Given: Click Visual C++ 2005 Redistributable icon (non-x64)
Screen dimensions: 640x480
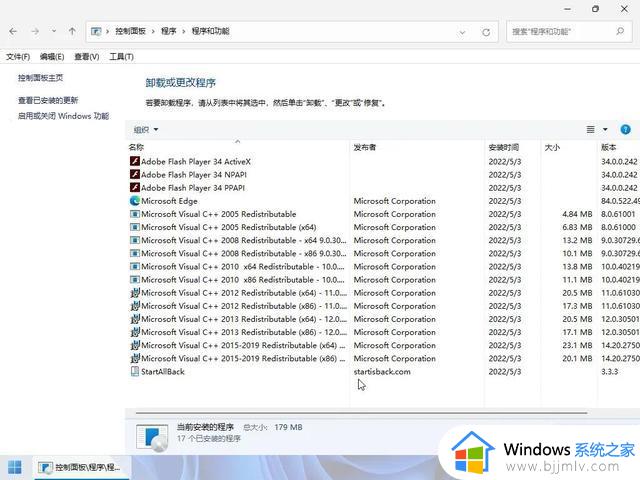Looking at the screenshot, I should (135, 214).
